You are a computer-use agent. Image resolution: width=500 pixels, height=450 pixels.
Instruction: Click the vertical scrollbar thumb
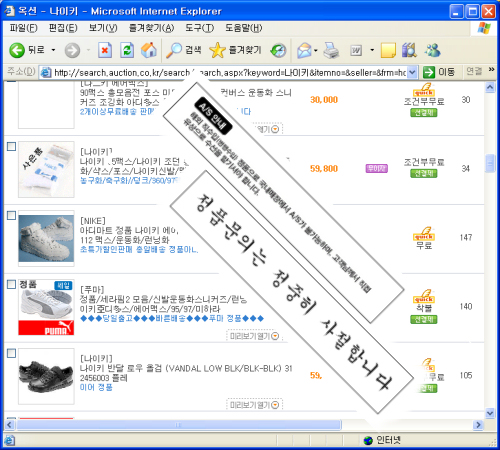pyautogui.click(x=490, y=163)
